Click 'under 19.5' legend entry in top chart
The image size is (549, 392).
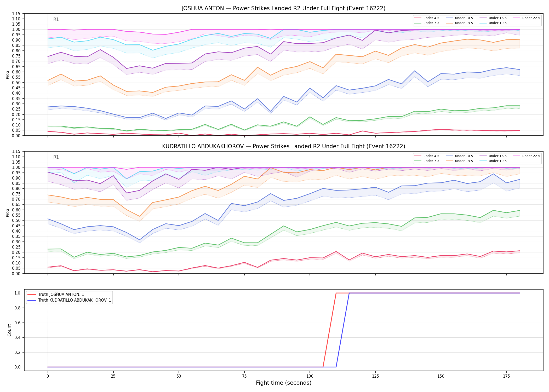[493, 23]
